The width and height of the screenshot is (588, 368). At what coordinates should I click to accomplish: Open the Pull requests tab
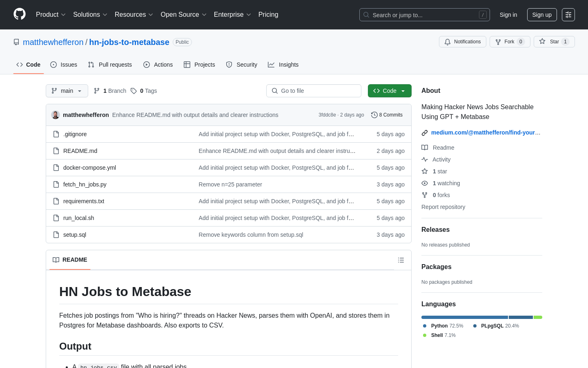(110, 65)
